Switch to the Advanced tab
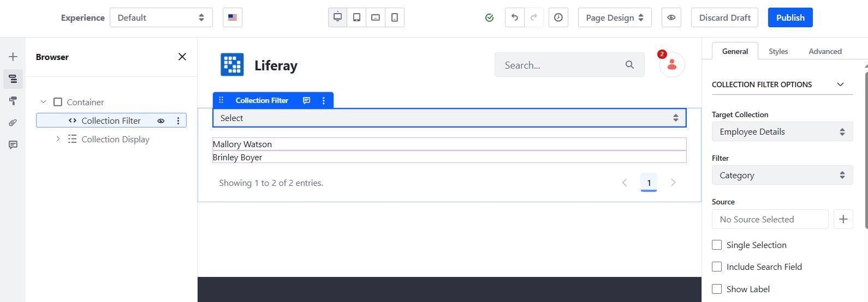This screenshot has width=868, height=302. click(825, 51)
